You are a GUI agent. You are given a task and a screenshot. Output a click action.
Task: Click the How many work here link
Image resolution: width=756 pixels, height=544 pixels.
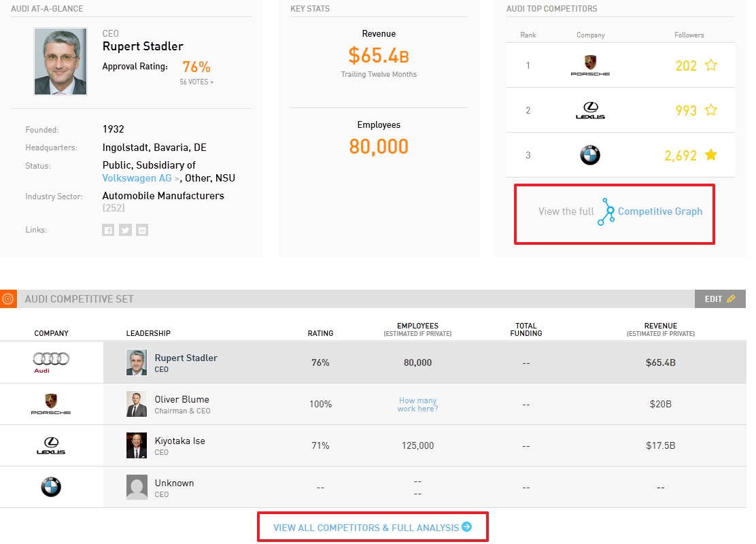(x=417, y=405)
